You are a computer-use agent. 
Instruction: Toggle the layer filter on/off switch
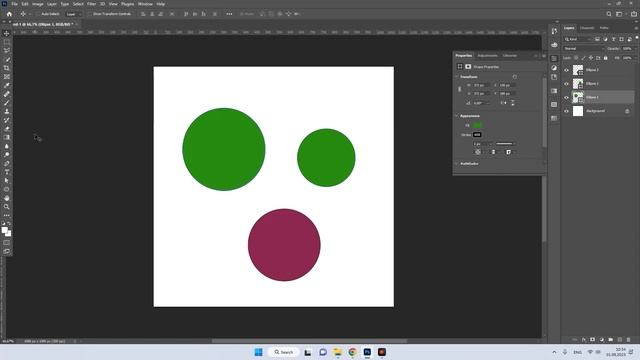pos(636,38)
